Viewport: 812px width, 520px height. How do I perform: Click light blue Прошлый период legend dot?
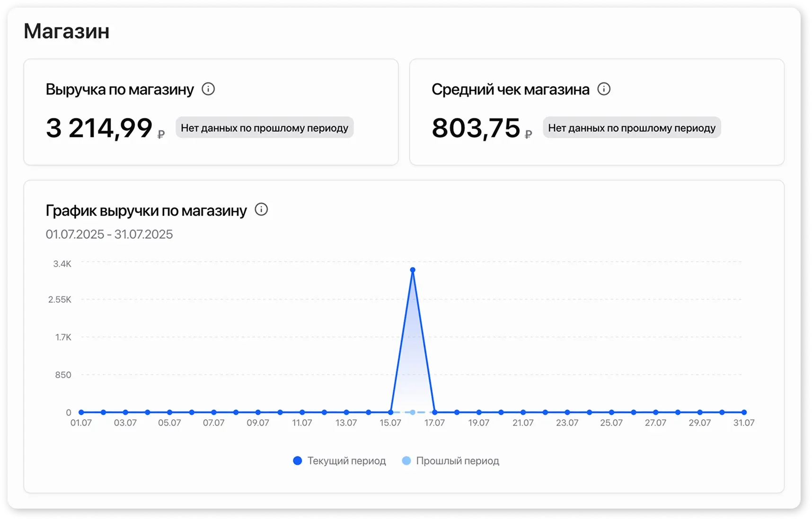pyautogui.click(x=406, y=461)
